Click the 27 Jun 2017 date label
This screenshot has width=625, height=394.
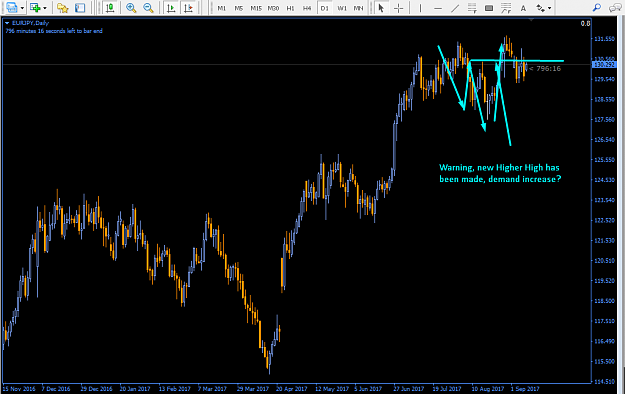coord(409,388)
